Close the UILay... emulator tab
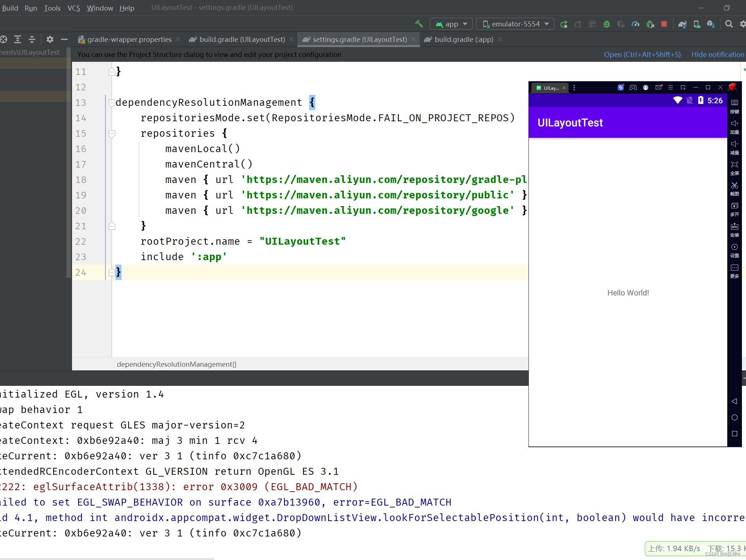This screenshot has height=560, width=746. [564, 88]
